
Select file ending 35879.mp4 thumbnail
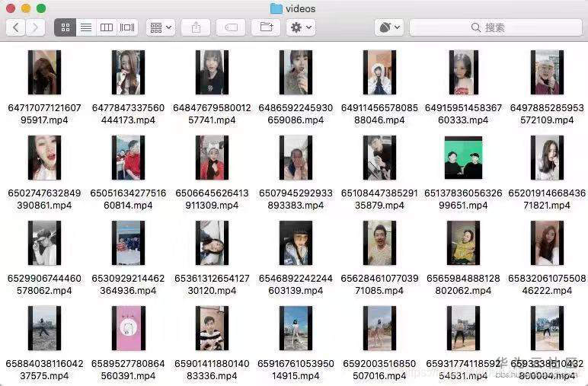379,158
